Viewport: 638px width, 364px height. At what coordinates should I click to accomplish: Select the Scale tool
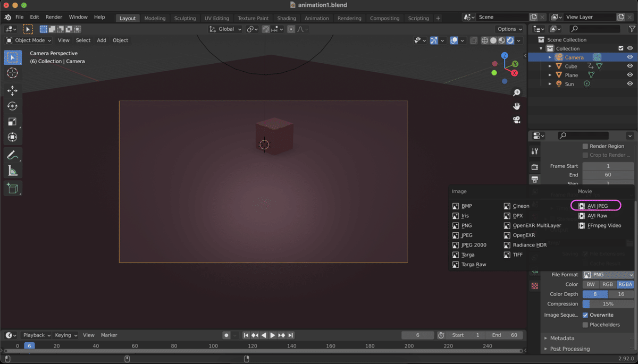pyautogui.click(x=13, y=122)
